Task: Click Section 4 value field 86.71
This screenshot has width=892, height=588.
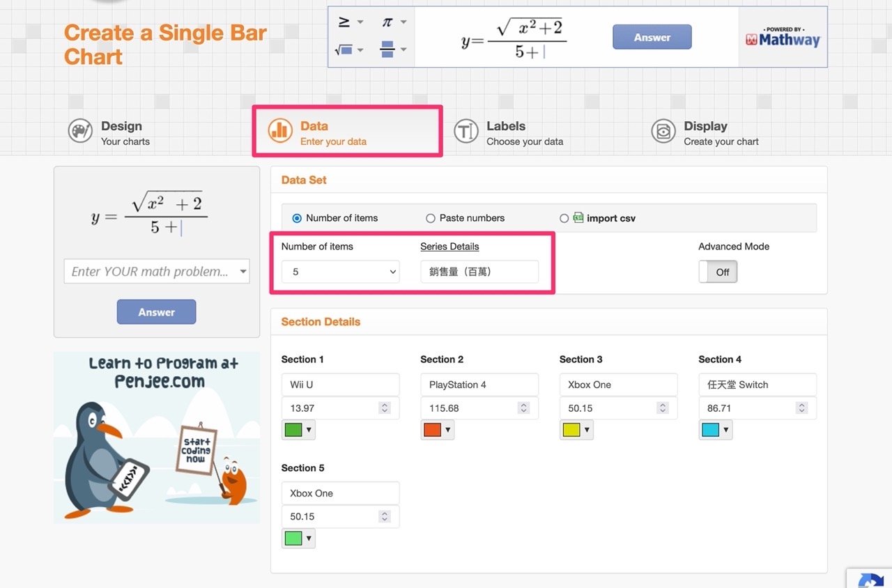Action: [x=758, y=408]
